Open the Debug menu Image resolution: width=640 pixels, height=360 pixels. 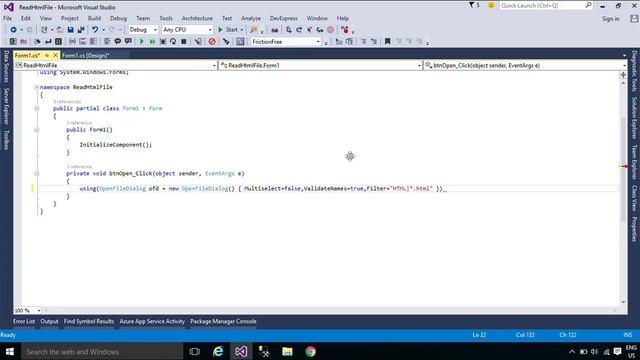118,18
